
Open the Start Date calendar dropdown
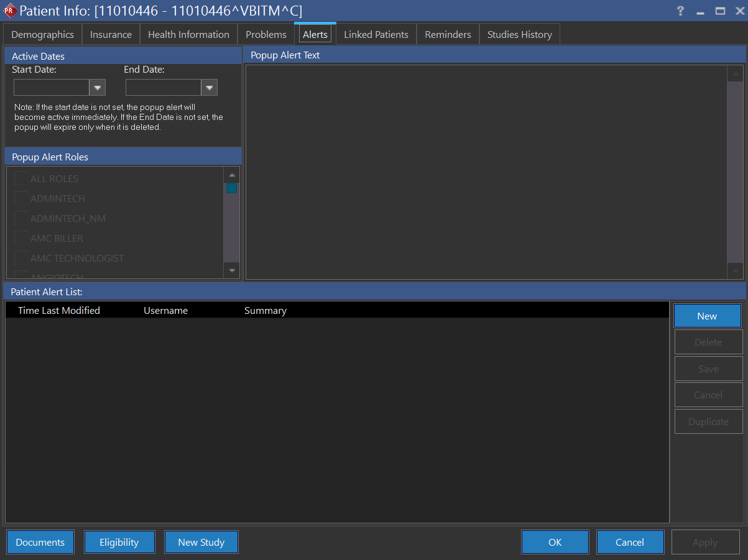[x=97, y=87]
